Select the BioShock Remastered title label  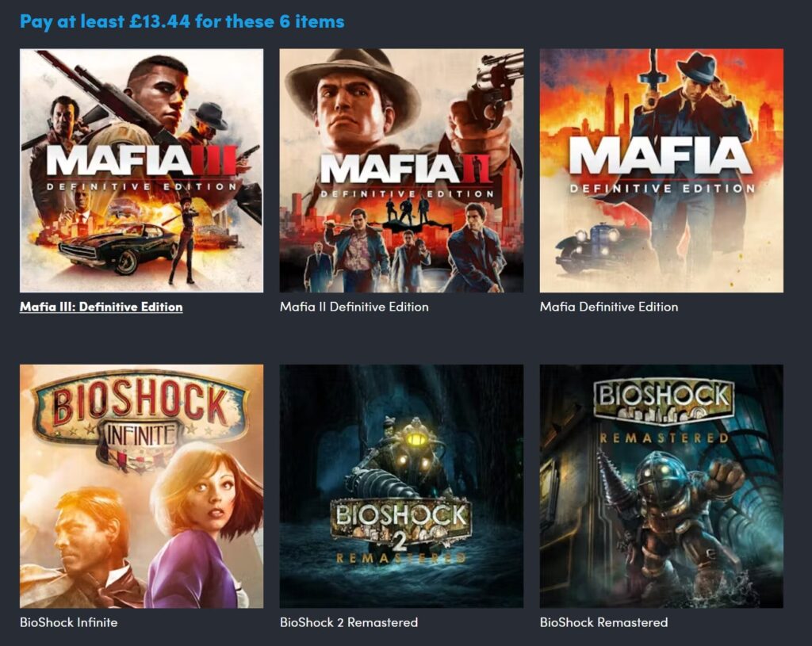pyautogui.click(x=603, y=622)
